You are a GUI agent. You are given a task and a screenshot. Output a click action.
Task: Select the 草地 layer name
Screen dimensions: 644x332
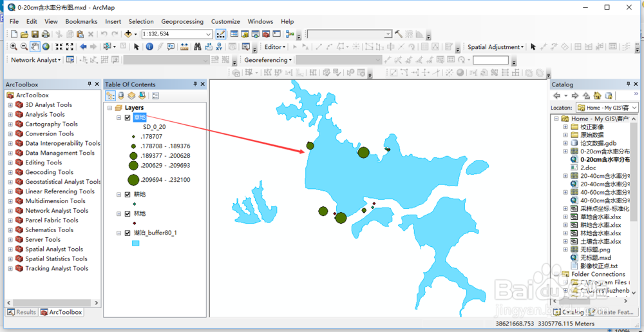click(x=140, y=117)
